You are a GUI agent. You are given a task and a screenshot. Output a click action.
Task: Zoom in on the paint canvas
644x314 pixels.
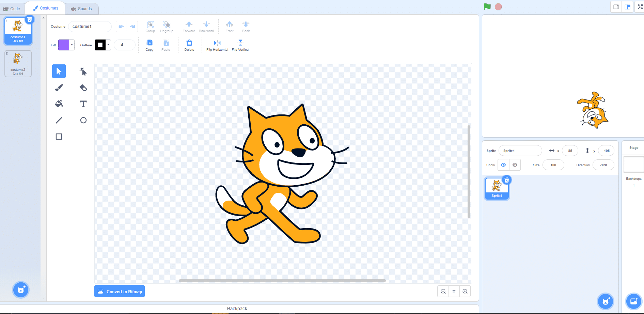tap(465, 292)
